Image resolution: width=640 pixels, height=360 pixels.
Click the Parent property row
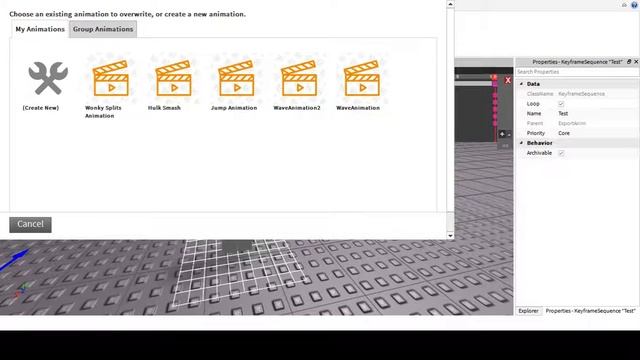[577, 123]
